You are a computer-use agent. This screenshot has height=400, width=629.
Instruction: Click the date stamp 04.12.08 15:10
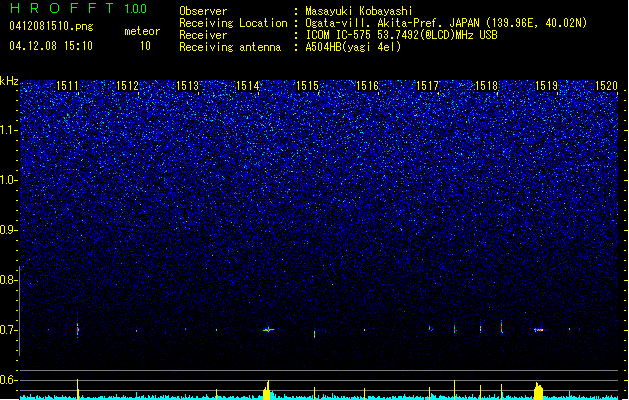click(x=51, y=45)
